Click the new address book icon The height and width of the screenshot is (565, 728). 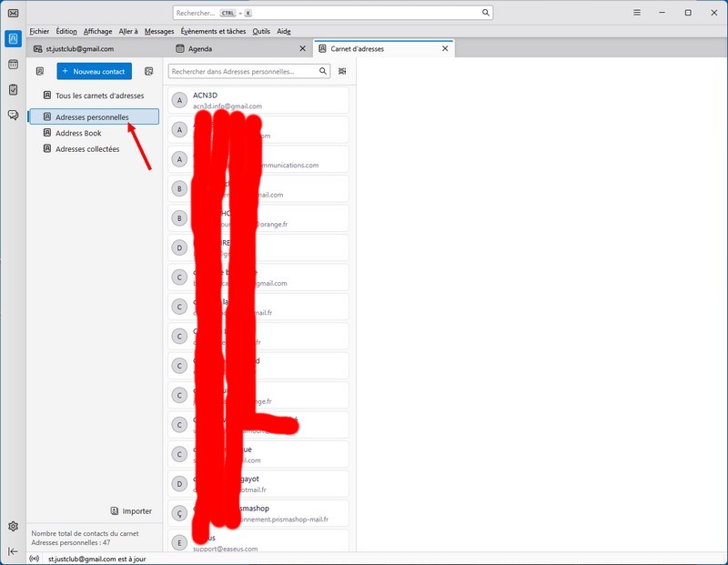[x=40, y=71]
